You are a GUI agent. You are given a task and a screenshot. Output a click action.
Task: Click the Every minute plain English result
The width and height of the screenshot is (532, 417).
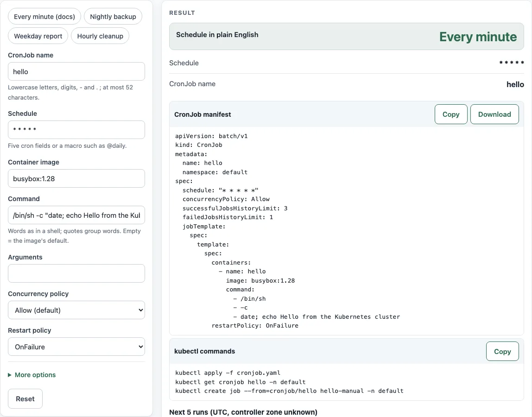[x=478, y=37]
